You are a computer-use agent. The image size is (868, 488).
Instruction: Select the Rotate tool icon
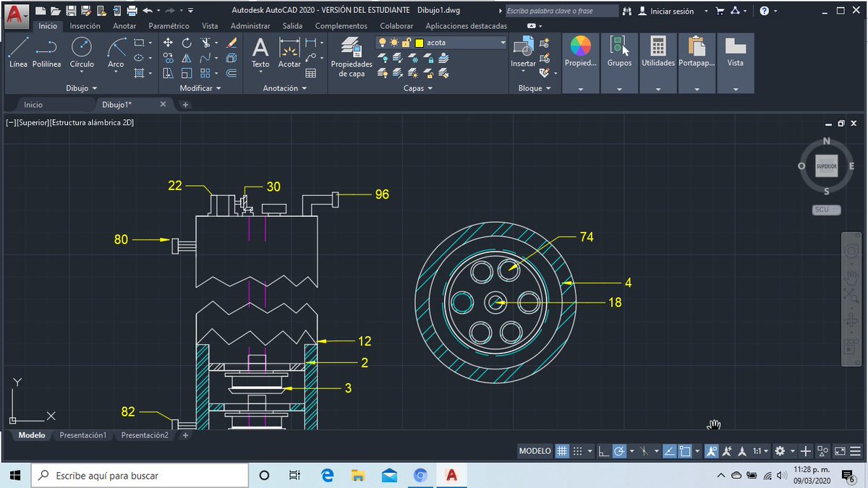pos(187,43)
